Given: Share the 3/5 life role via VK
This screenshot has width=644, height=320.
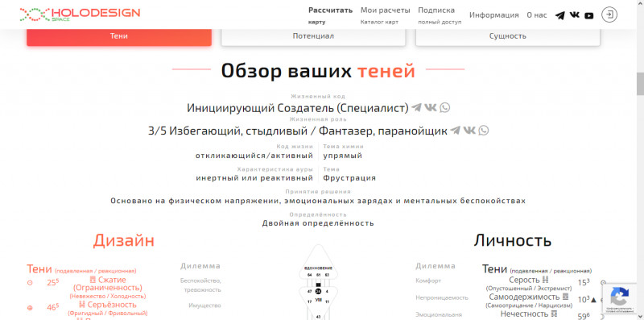Looking at the screenshot, I should [x=469, y=131].
